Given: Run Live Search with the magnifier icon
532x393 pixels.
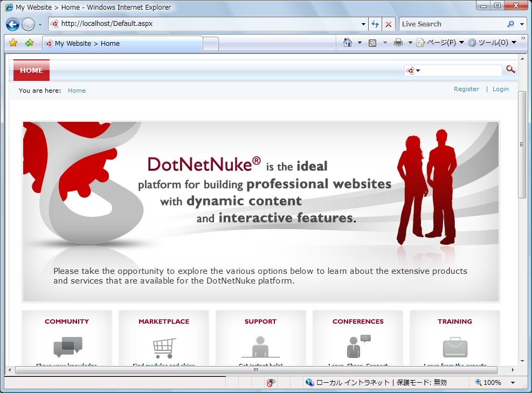Looking at the screenshot, I should click(x=510, y=24).
